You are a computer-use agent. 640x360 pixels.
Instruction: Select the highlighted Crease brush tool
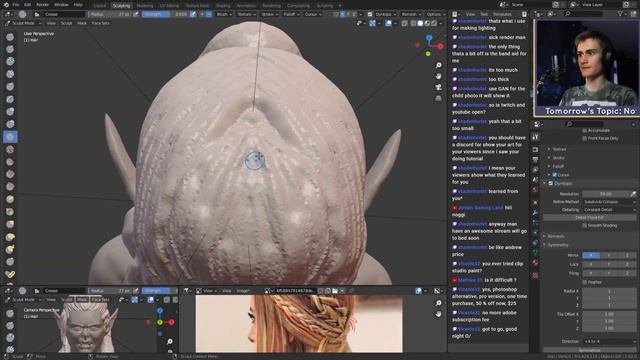tap(10, 137)
